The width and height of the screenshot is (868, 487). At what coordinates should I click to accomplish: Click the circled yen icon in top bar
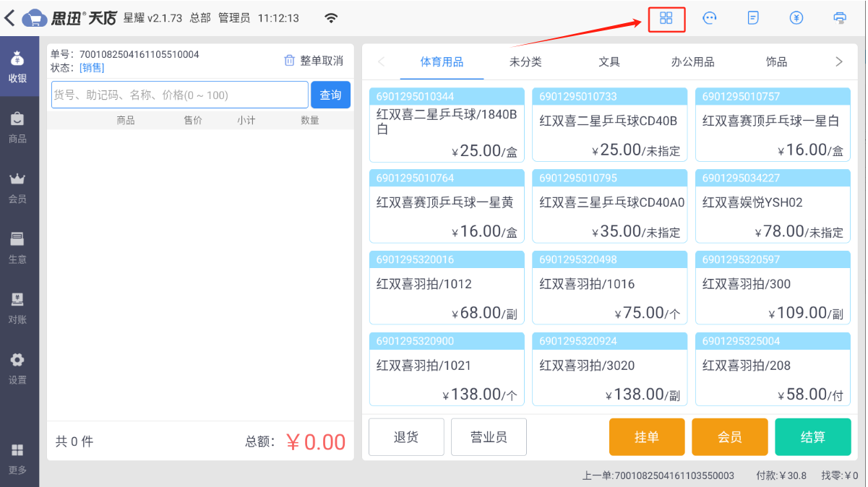(796, 18)
